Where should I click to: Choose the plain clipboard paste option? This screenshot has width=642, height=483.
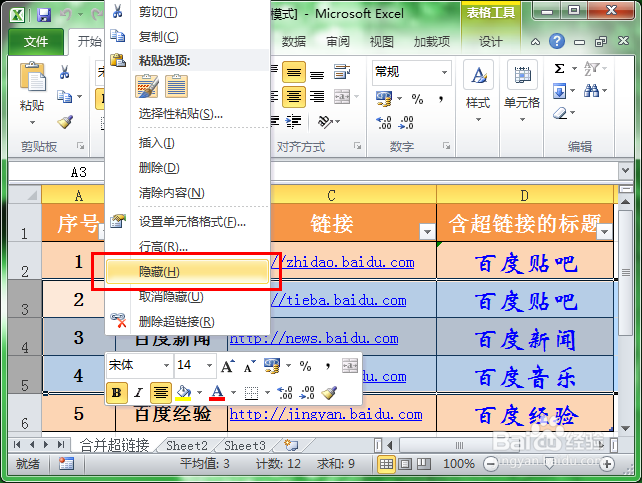tap(176, 86)
